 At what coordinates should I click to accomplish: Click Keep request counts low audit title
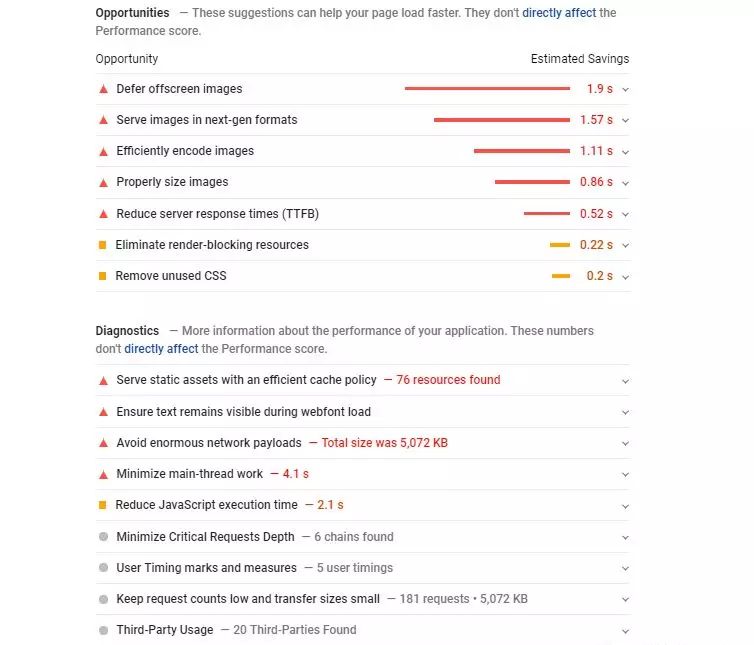pos(248,599)
